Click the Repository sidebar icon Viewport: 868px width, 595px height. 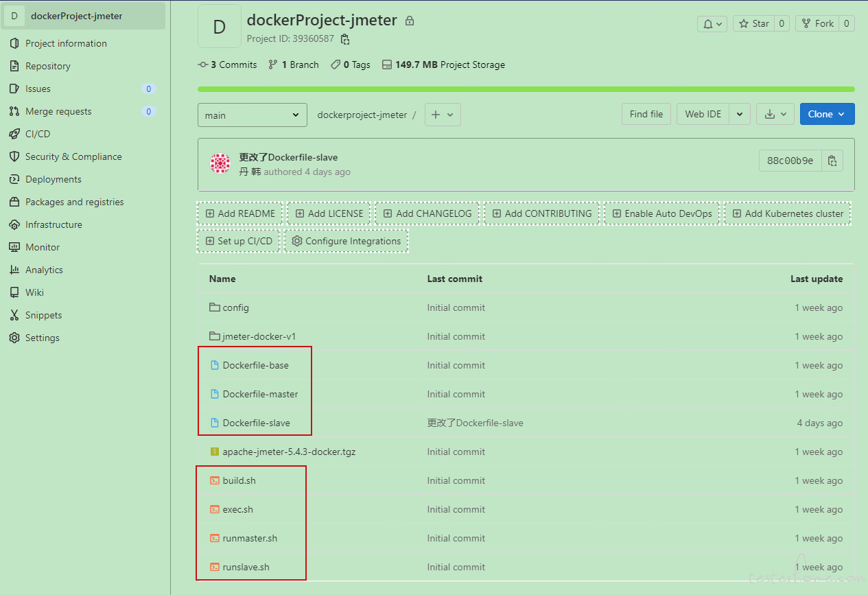click(x=14, y=66)
